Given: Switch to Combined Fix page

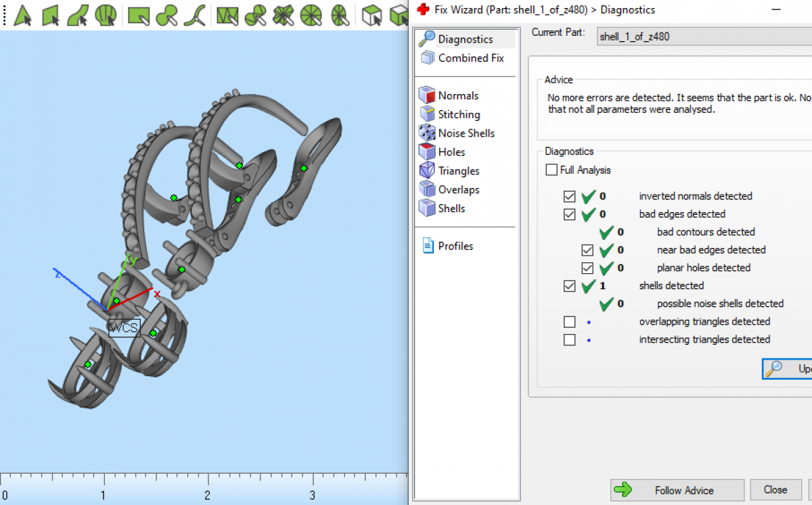Looking at the screenshot, I should point(470,58).
